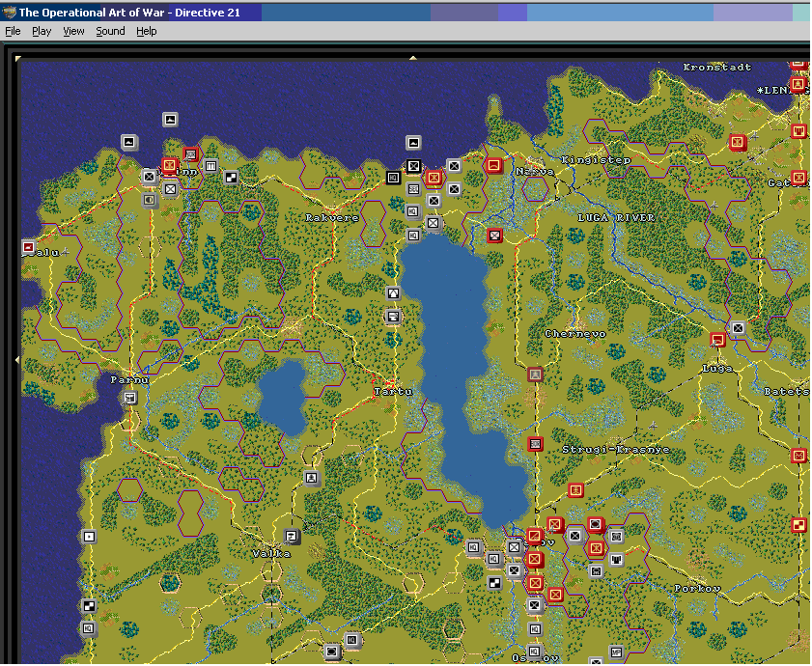Image resolution: width=812 pixels, height=666 pixels.
Task: Open the Sound menu
Action: [110, 31]
